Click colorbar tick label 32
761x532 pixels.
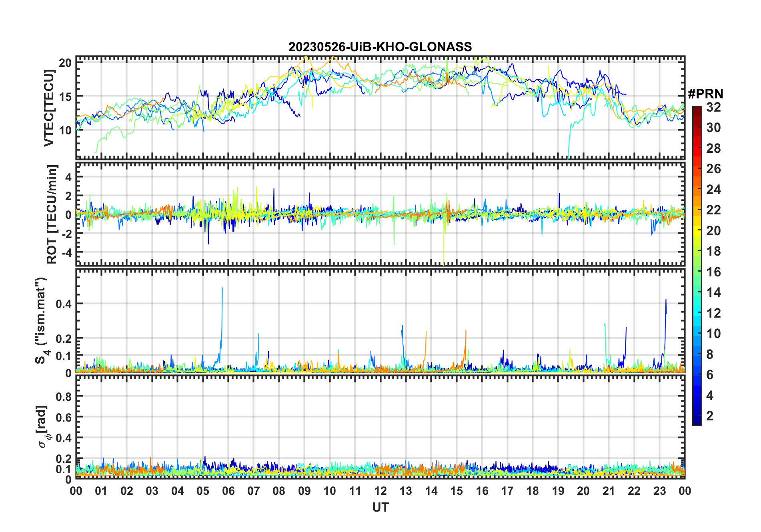(x=713, y=107)
